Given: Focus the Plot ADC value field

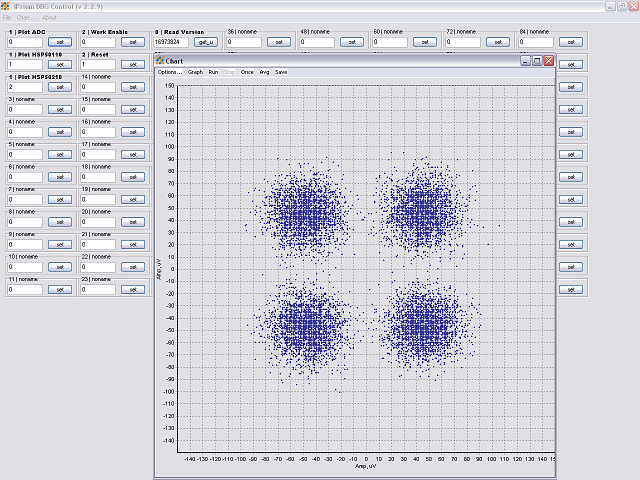Looking at the screenshot, I should pos(25,42).
